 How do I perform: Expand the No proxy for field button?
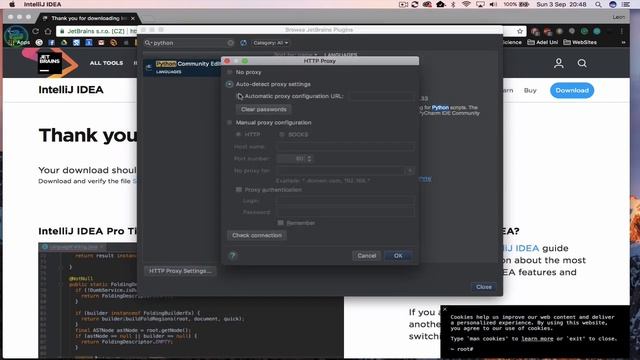point(410,171)
